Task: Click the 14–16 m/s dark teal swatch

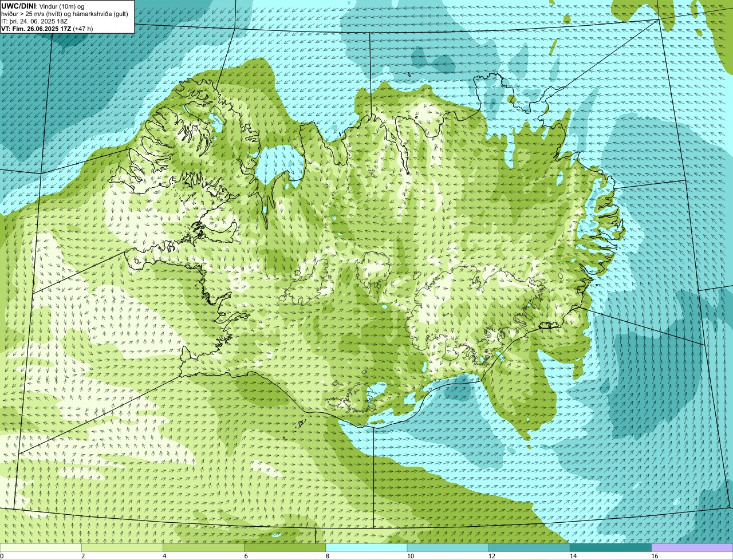Action: [x=610, y=547]
